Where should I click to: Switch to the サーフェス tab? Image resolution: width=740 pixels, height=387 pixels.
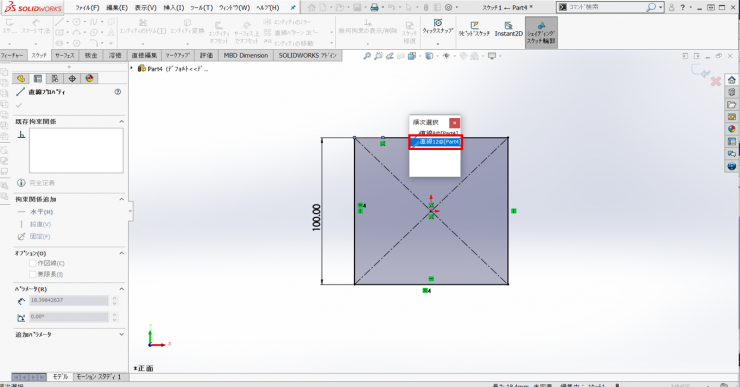pyautogui.click(x=64, y=56)
